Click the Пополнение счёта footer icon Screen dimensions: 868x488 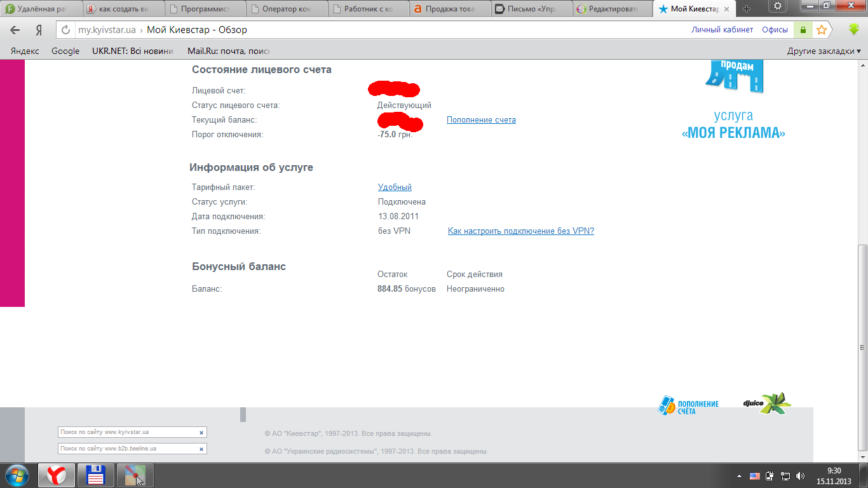688,406
